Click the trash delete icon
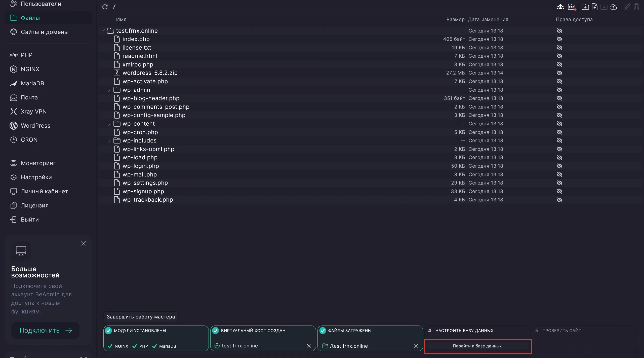644x358 pixels. click(636, 7)
